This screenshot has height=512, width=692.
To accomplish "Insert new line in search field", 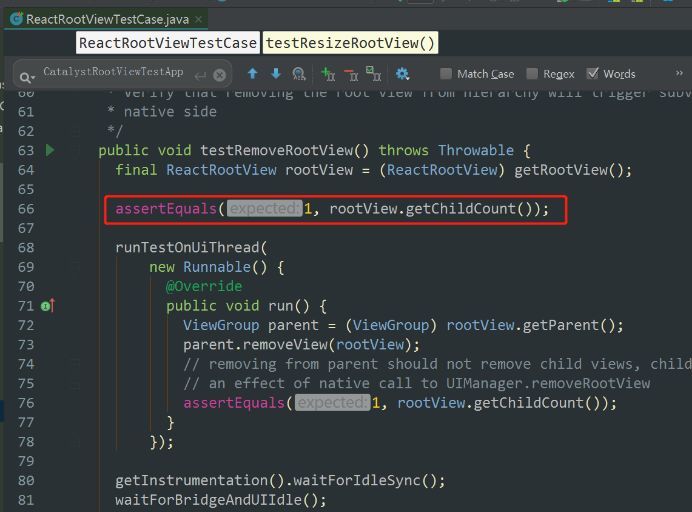I will 200,76.
